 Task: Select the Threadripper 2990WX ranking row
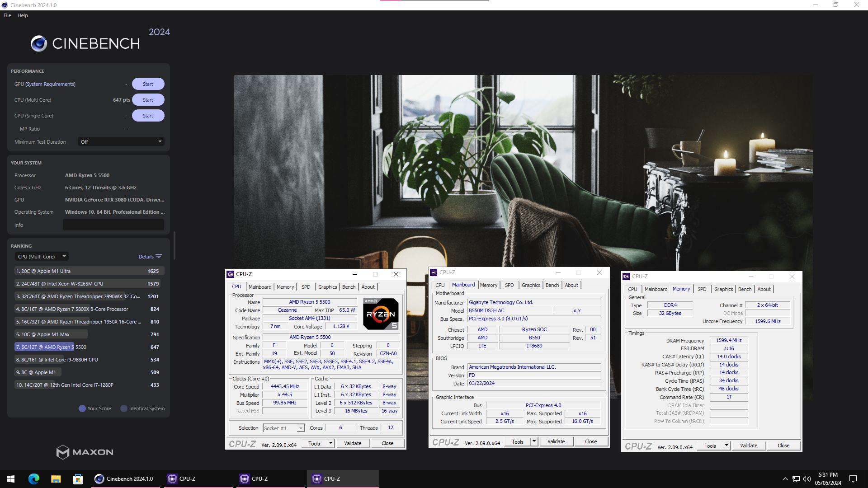[89, 296]
